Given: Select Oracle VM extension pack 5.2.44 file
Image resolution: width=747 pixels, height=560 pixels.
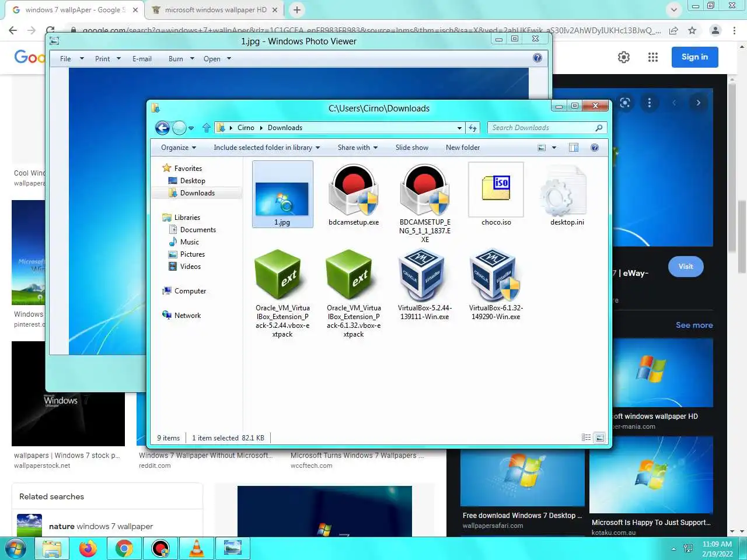Looking at the screenshot, I should pyautogui.click(x=282, y=293).
